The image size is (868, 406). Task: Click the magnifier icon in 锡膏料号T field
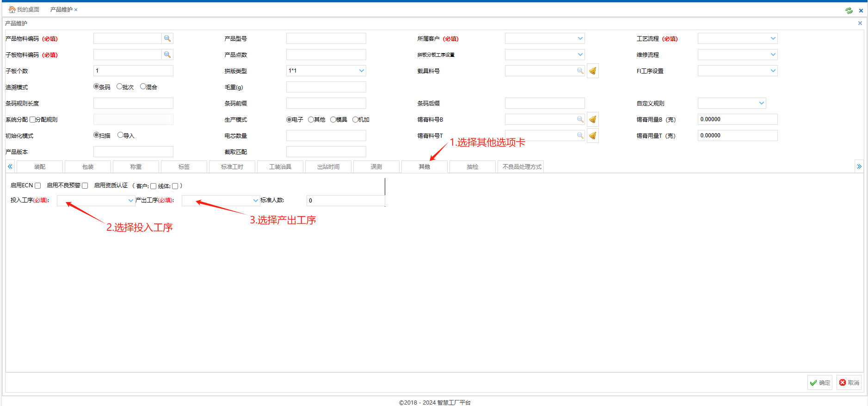click(580, 135)
